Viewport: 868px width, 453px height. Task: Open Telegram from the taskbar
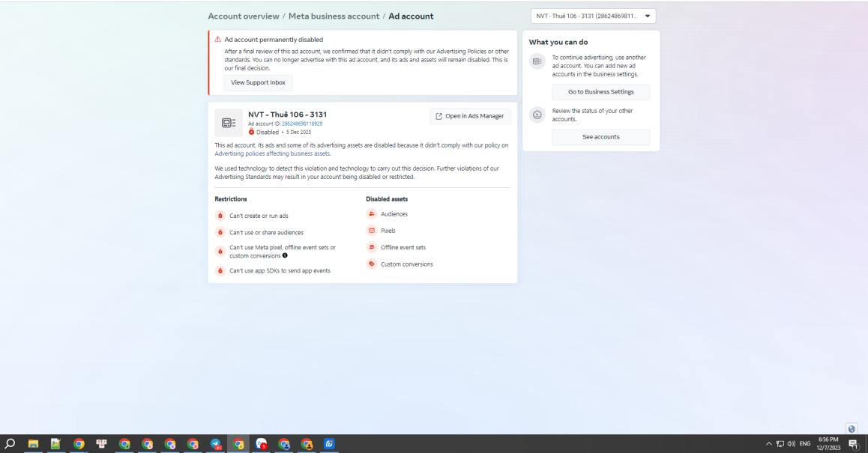[x=215, y=443]
